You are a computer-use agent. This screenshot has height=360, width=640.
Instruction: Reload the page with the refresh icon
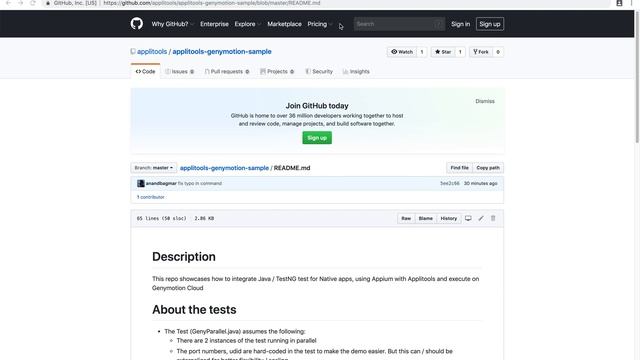tap(33, 3)
